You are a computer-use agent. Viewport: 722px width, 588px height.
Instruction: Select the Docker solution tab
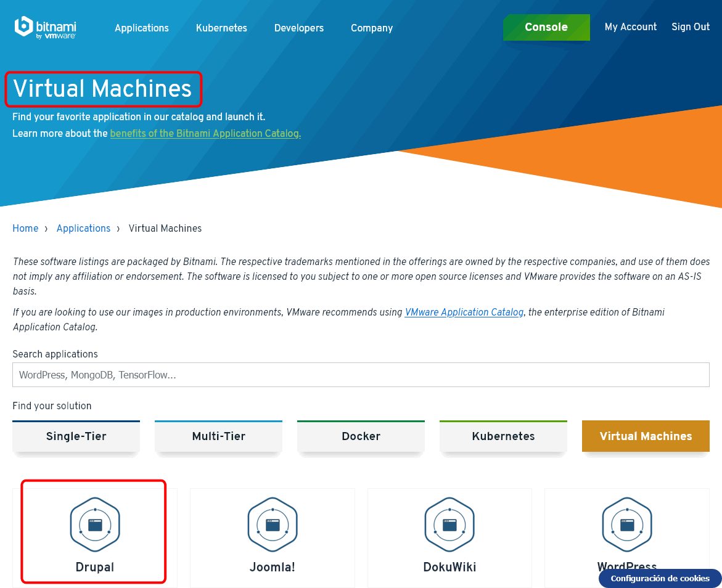click(361, 436)
